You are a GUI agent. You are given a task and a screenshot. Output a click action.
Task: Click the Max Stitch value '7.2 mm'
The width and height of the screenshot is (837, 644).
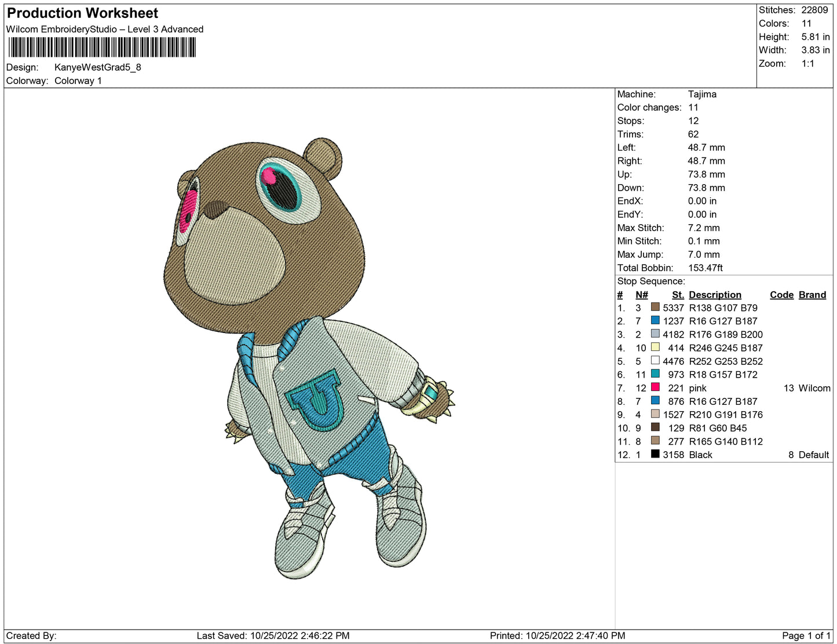coord(704,228)
